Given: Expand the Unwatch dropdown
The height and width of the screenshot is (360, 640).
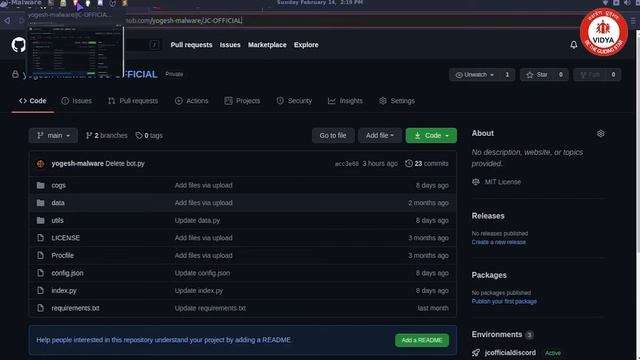Looking at the screenshot, I should 475,75.
